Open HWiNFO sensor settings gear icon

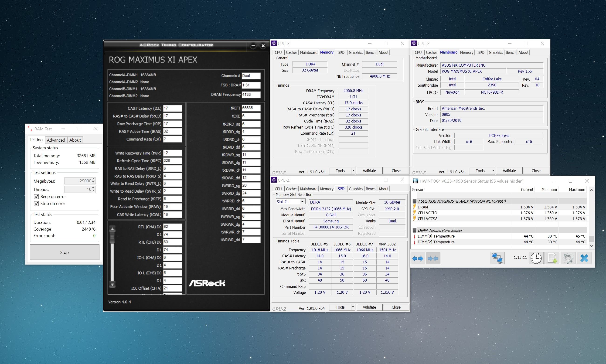[x=568, y=258]
